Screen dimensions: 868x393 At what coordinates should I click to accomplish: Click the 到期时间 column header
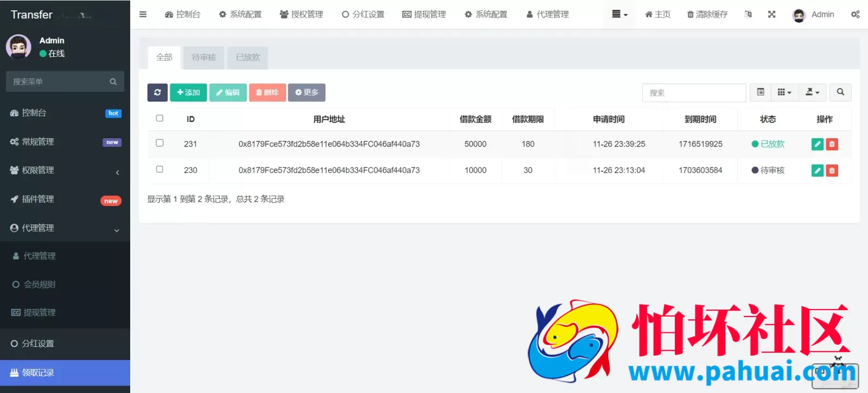point(700,119)
